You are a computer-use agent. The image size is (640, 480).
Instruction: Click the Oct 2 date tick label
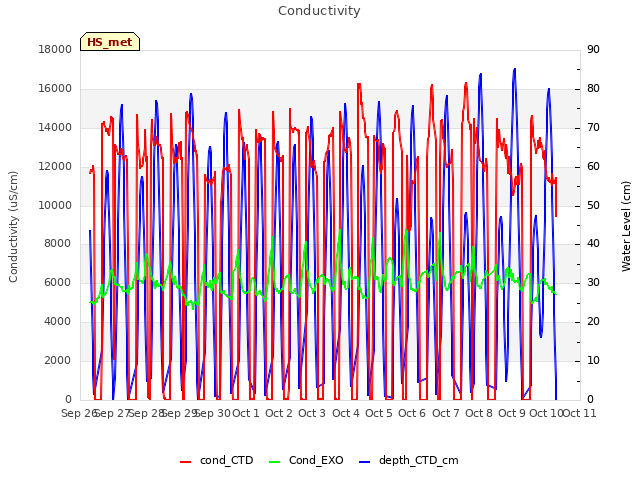(279, 413)
